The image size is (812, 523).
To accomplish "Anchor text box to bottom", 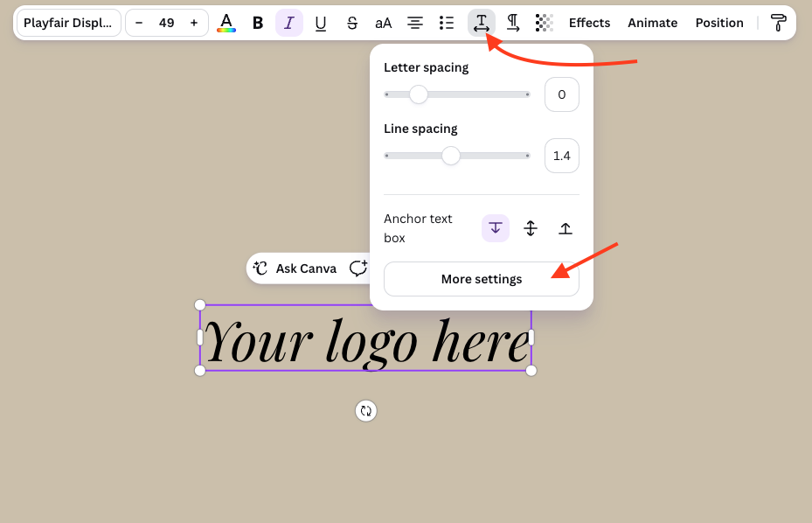I will click(x=566, y=228).
